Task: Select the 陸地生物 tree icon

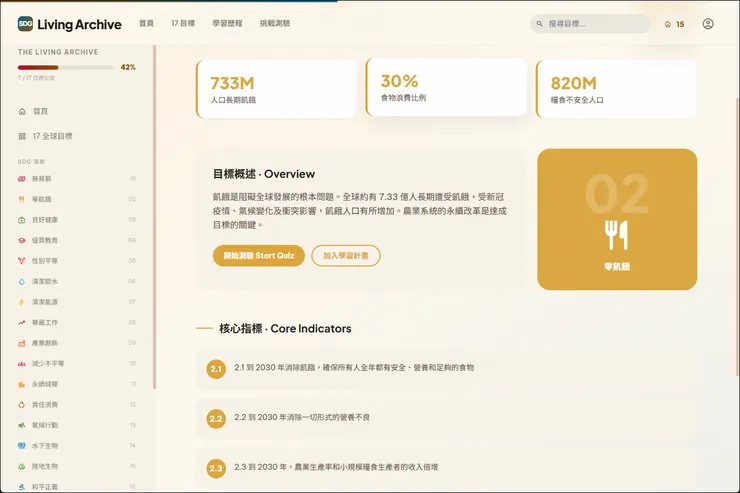Action: tap(22, 466)
